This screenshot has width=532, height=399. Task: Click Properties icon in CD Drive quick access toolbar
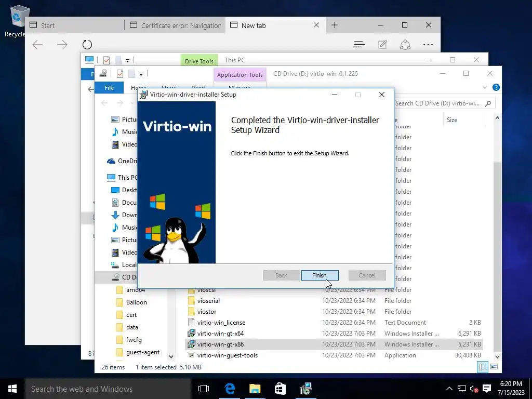[x=120, y=74]
